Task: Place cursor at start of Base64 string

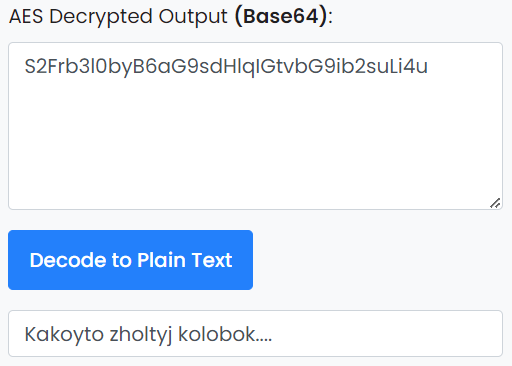Action: (25, 66)
